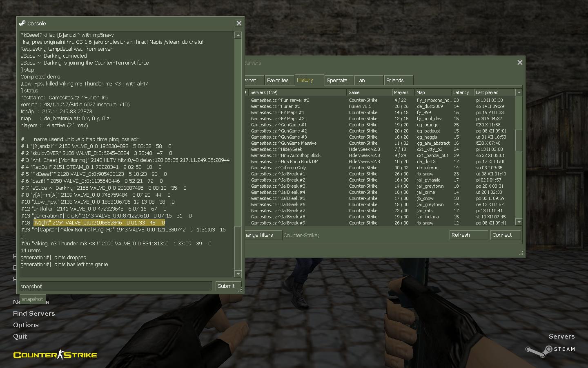This screenshot has width=588, height=368.
Task: Connect to the selected server
Action: click(x=505, y=235)
